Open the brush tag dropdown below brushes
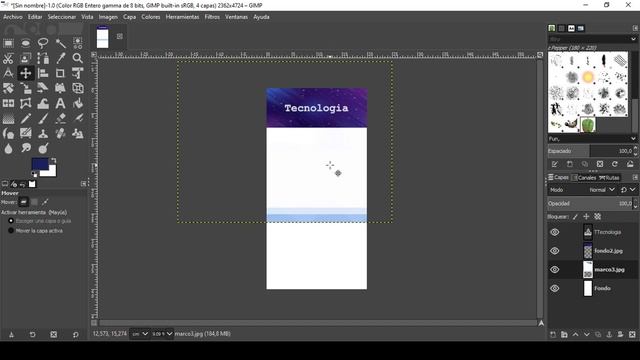The width and height of the screenshot is (640, 360). pyautogui.click(x=633, y=139)
